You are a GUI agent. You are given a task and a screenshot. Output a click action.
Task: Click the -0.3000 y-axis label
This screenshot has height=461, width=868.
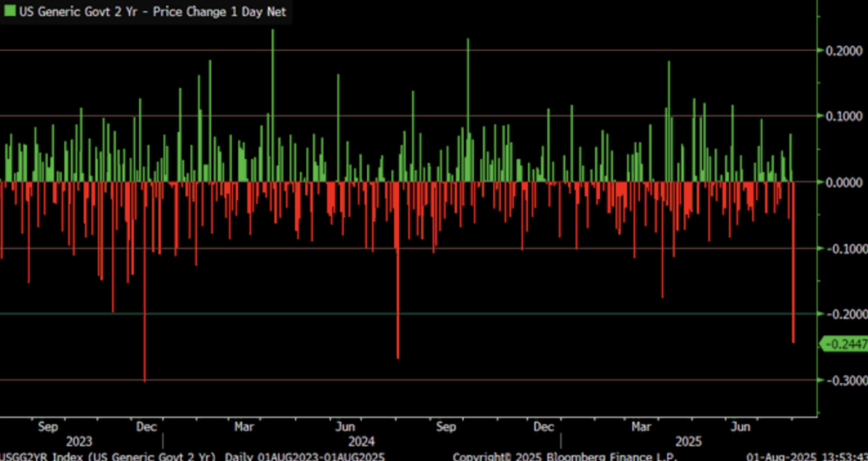[x=844, y=380]
